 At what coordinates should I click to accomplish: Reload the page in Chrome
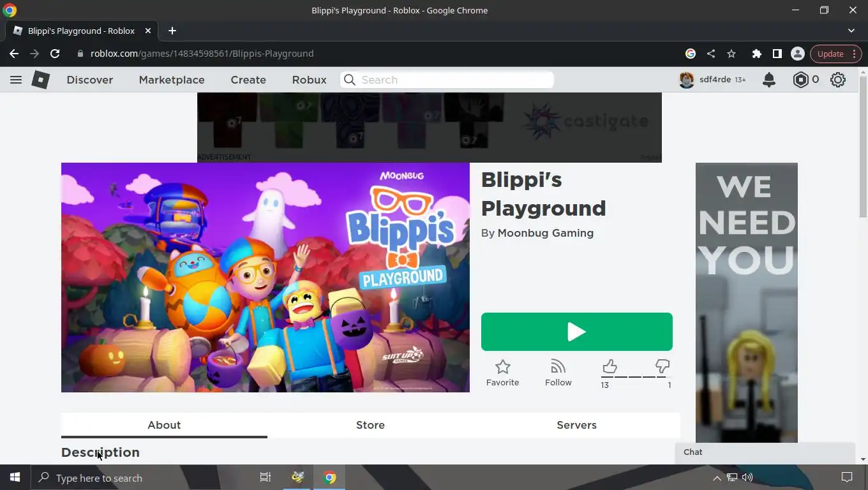click(x=55, y=54)
